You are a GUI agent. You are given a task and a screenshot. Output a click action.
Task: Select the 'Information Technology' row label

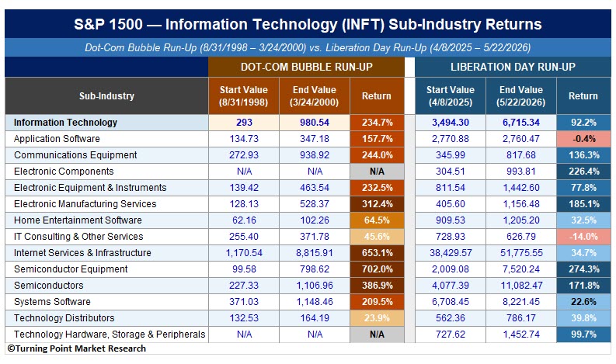(65, 123)
